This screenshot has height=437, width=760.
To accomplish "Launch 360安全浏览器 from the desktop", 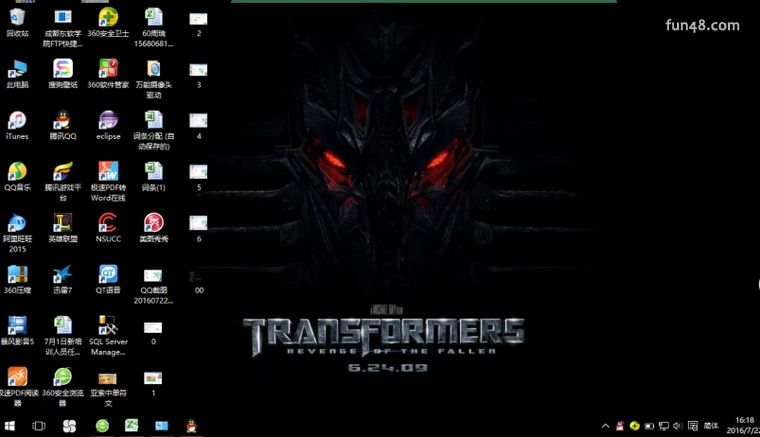I will point(63,377).
